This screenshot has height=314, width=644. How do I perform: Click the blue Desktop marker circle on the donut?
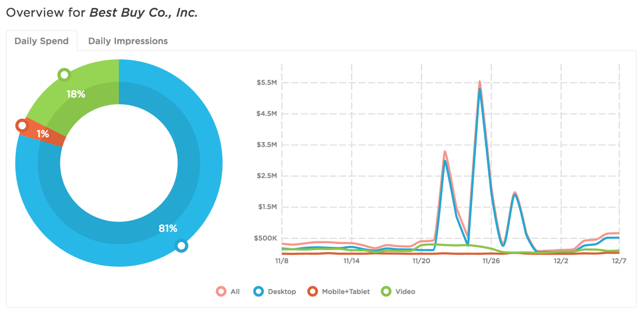tap(182, 246)
